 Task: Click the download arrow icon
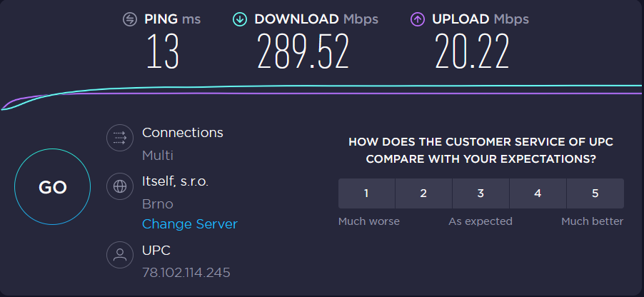(x=240, y=19)
